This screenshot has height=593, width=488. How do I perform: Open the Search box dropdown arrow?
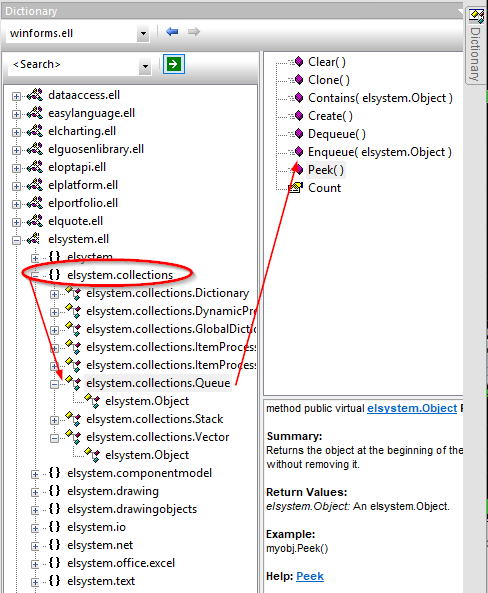click(145, 67)
